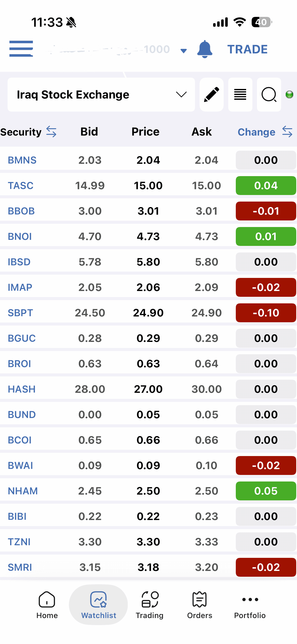297x644 pixels.
Task: Switch to Trading tab
Action: 150,604
